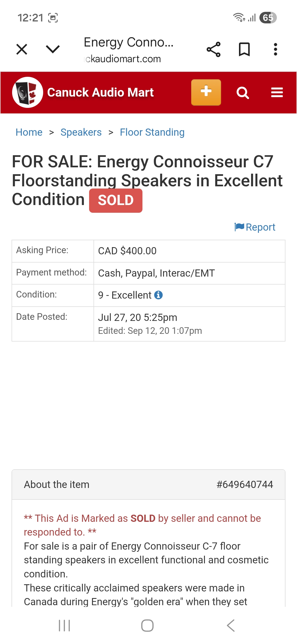Tap the red SOLD badge
Viewport: 297px width, 644px height.
pyautogui.click(x=116, y=200)
